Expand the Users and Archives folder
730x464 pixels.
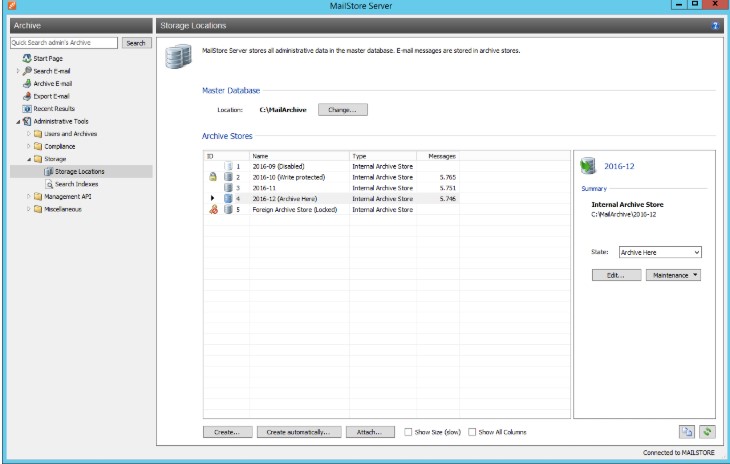pos(28,134)
